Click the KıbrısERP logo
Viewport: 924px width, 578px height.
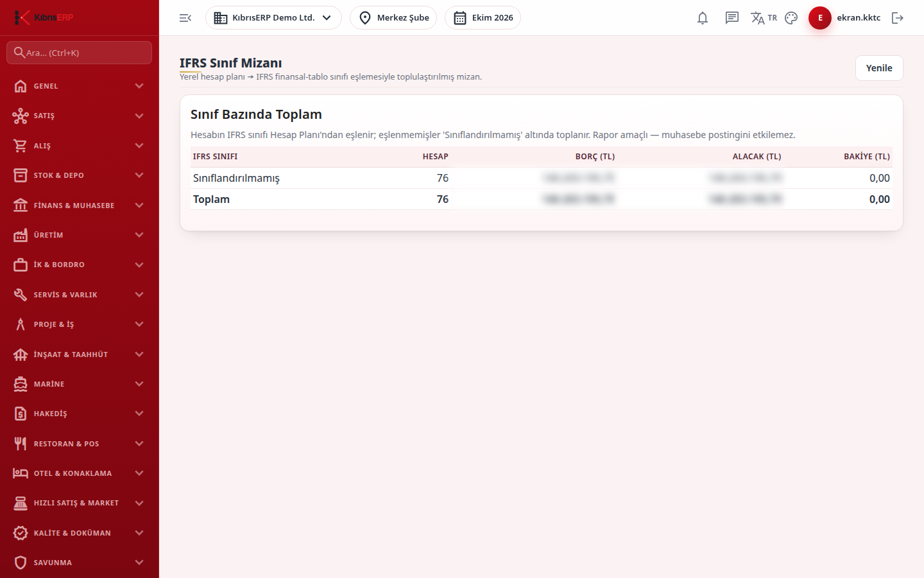44,17
